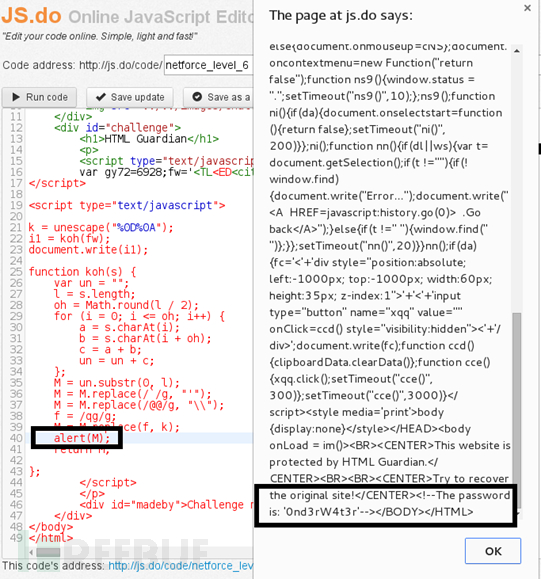Click the '</html>' line in the editor

(51, 538)
